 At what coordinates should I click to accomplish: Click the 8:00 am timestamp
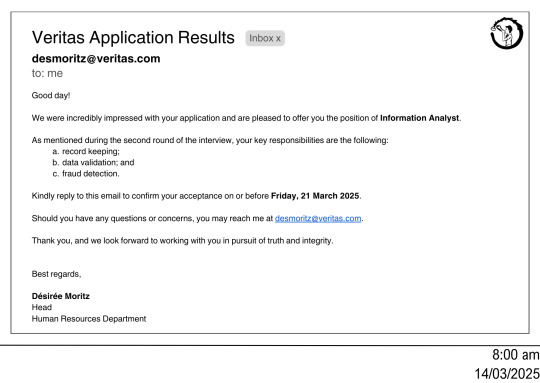click(x=516, y=354)
